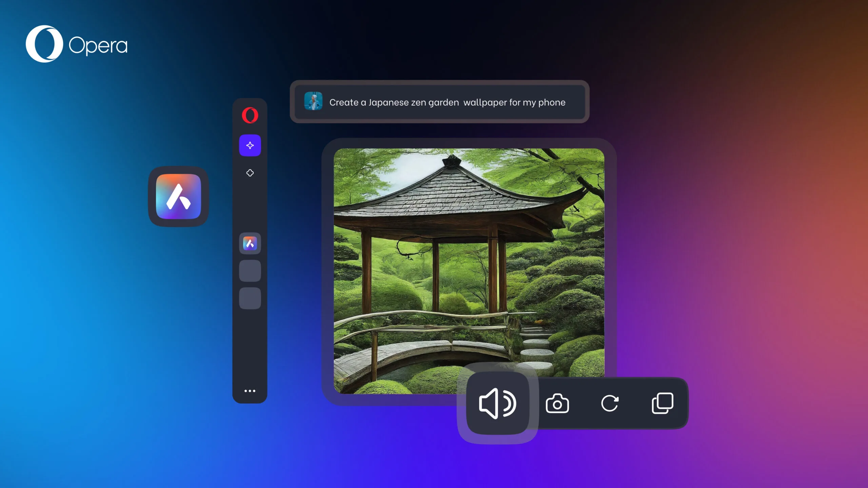
Task: Copy the generated image using the copy icon
Action: pyautogui.click(x=663, y=403)
